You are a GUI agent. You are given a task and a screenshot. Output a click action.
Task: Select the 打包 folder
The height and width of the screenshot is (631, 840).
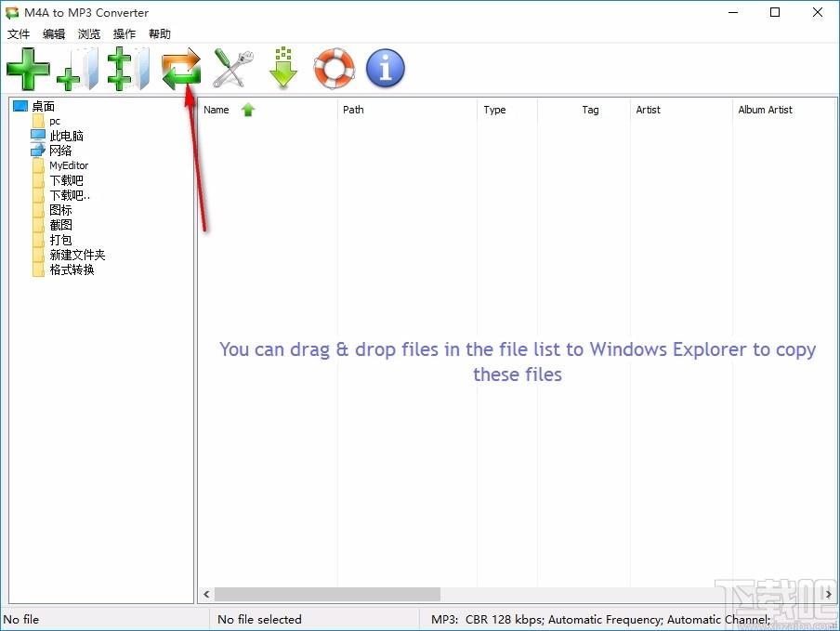pyautogui.click(x=60, y=240)
